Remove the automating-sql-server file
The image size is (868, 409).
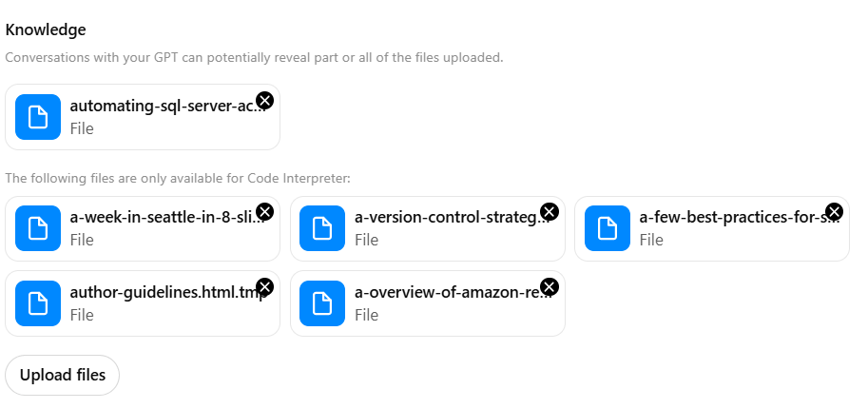[x=265, y=100]
